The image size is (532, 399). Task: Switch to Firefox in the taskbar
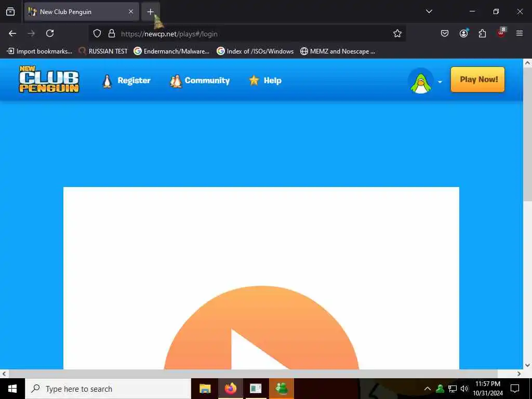230,389
